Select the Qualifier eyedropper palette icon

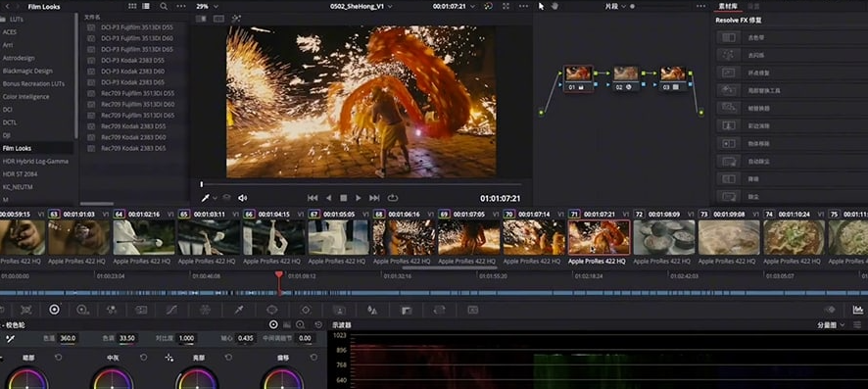point(239,310)
